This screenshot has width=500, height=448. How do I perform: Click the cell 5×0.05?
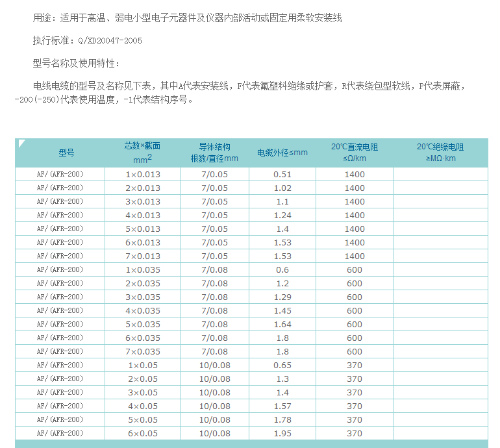[x=143, y=420]
